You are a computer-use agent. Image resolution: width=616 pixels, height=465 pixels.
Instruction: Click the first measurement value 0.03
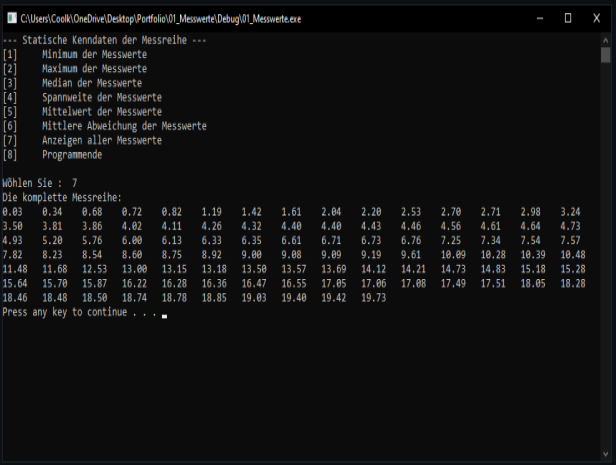pyautogui.click(x=12, y=212)
